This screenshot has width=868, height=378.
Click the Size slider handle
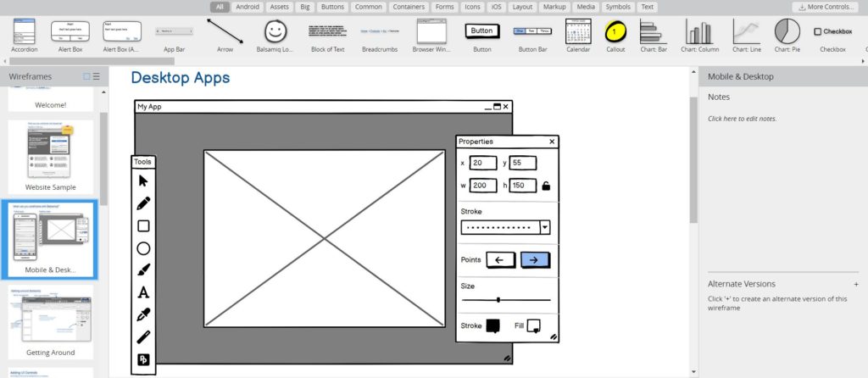[498, 300]
